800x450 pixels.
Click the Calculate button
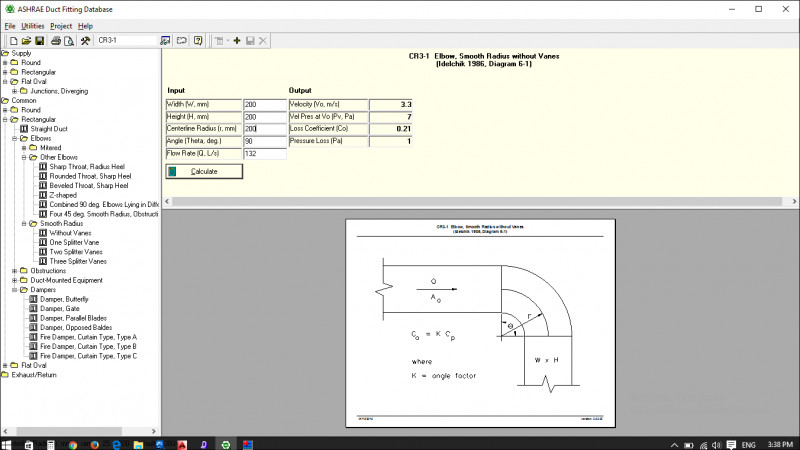(x=204, y=171)
